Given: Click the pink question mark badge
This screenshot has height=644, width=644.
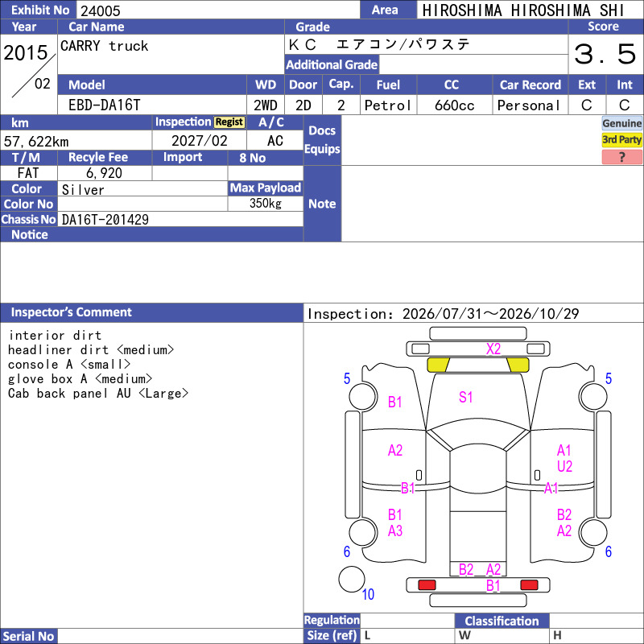Looking at the screenshot, I should click(621, 157).
